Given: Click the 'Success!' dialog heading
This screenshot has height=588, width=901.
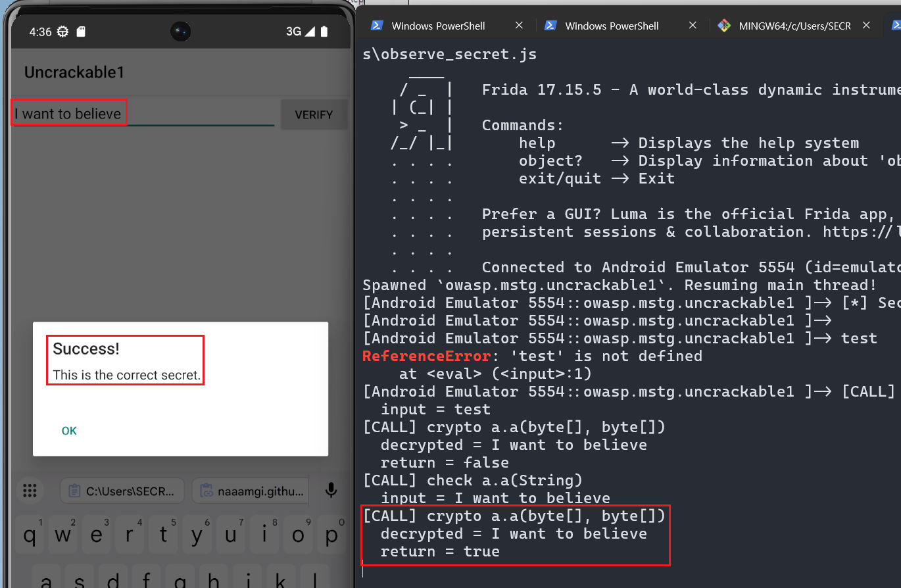Looking at the screenshot, I should click(x=86, y=349).
